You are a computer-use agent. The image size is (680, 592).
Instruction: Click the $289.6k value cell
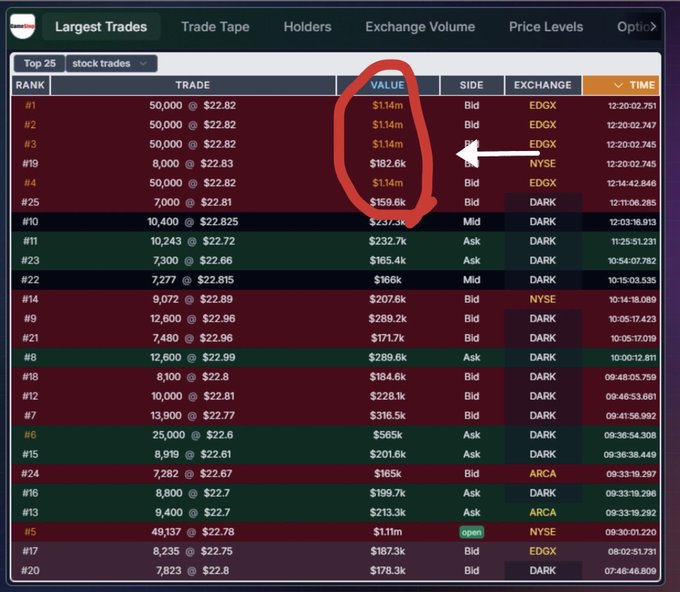387,357
